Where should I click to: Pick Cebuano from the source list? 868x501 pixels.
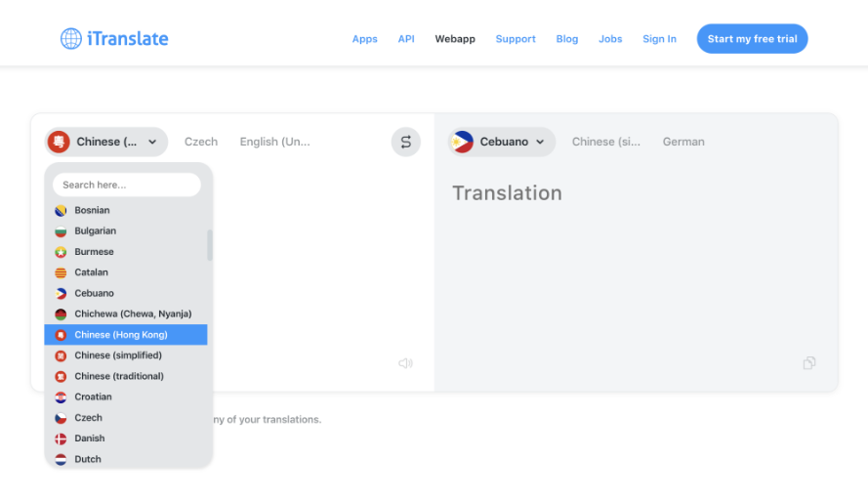click(126, 293)
